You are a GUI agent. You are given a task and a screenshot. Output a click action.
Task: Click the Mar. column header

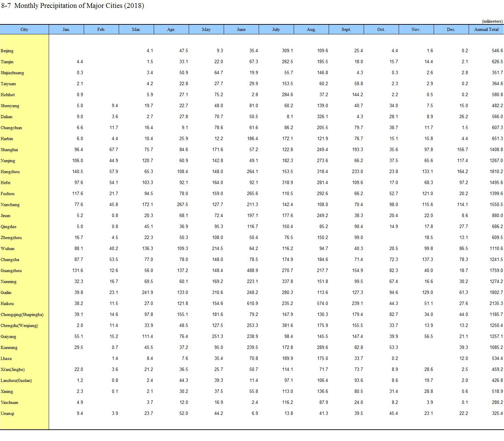coord(136,30)
